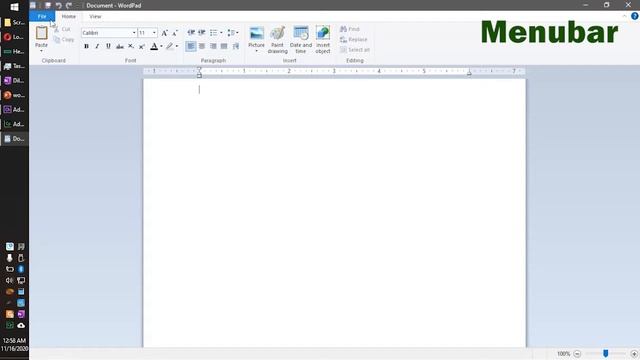Justify the paragraph text

224,46
